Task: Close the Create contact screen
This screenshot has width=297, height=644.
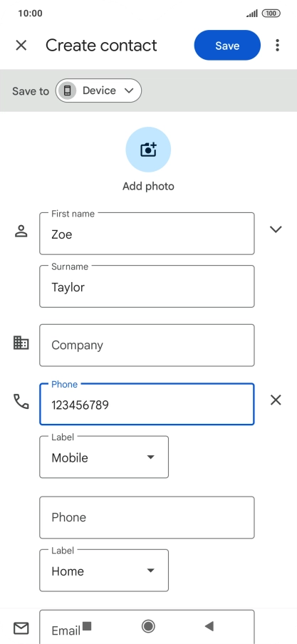Action: tap(21, 45)
